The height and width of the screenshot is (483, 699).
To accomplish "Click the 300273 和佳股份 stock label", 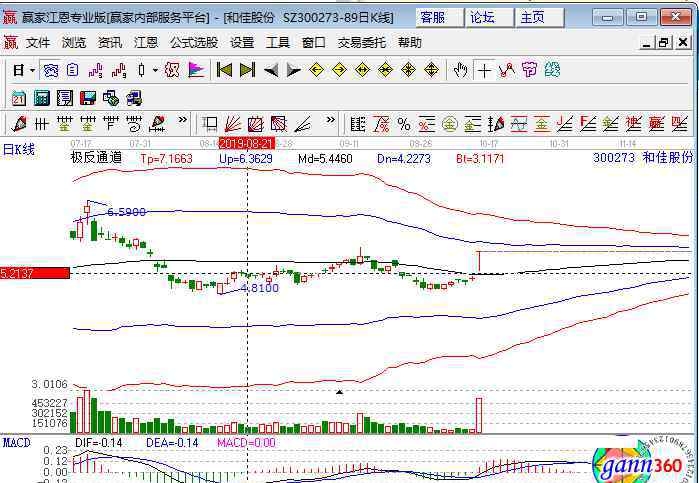I will tap(643, 158).
